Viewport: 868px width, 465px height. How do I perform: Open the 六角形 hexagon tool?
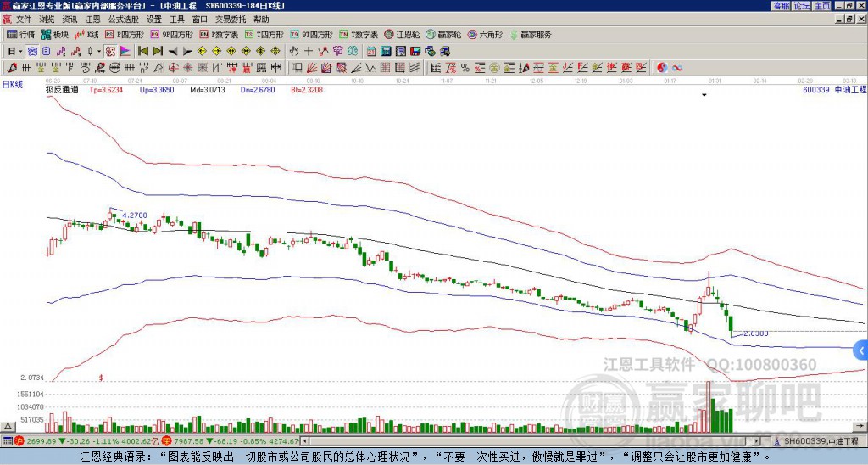(486, 34)
